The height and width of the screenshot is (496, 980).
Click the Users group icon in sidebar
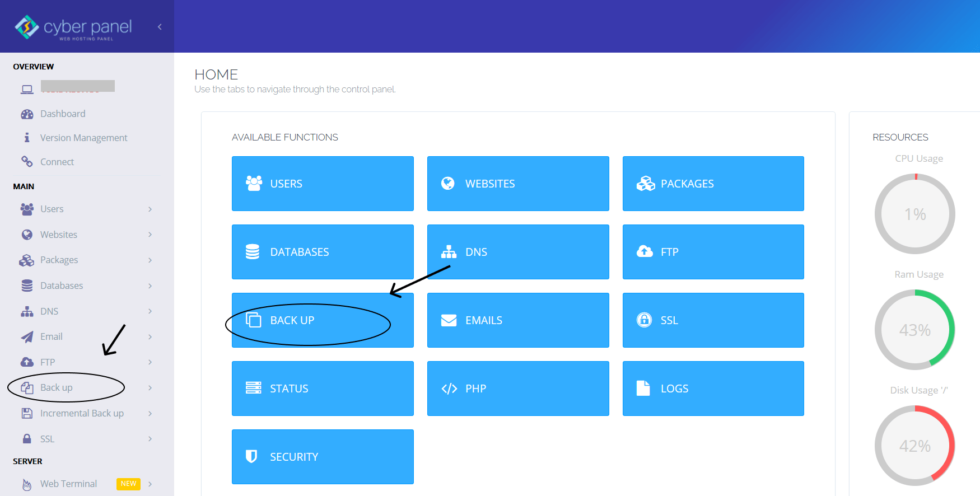pyautogui.click(x=27, y=209)
